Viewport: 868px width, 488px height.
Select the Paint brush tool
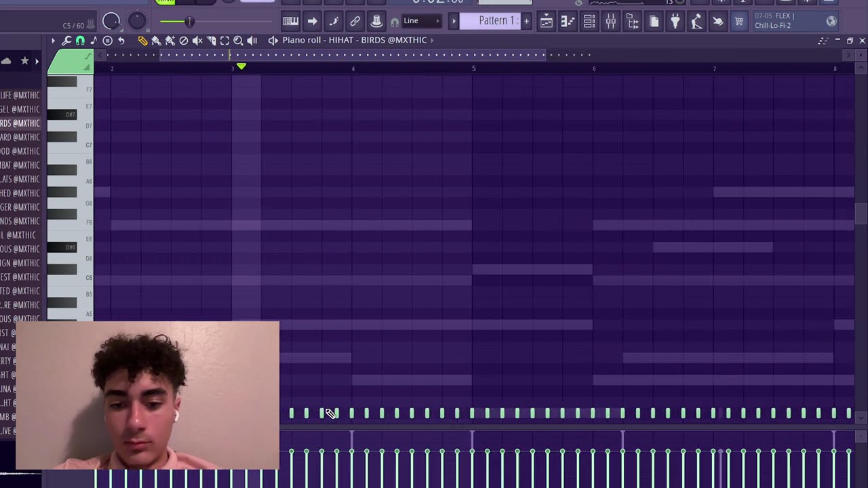point(156,41)
